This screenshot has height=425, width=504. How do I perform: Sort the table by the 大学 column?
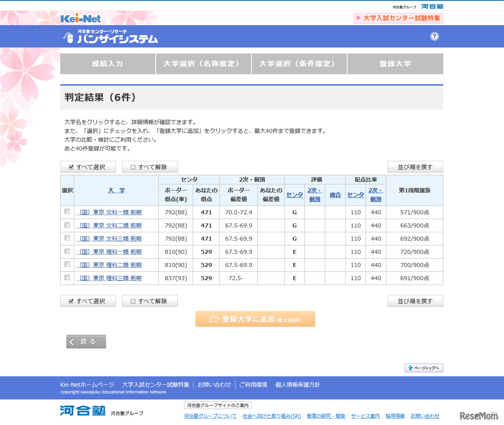[x=116, y=190]
